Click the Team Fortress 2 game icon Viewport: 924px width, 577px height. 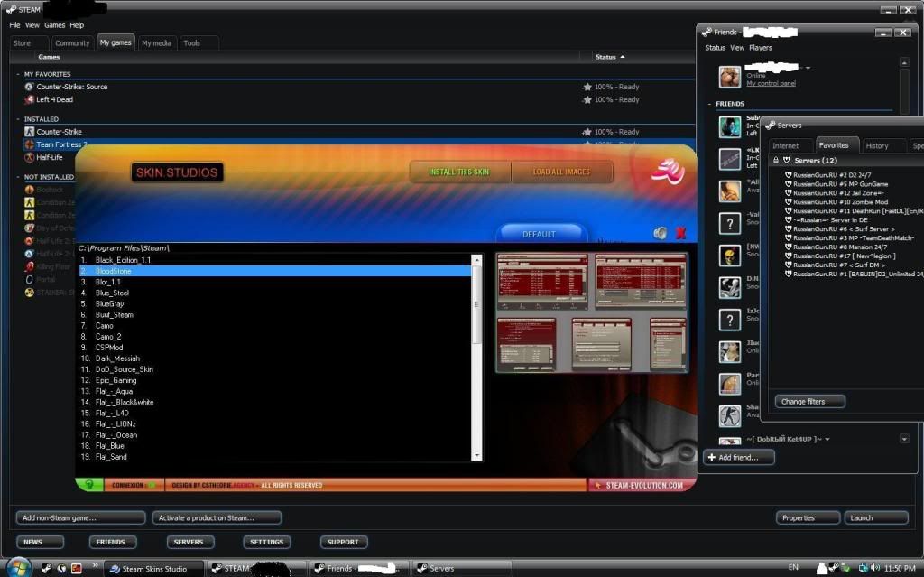[x=29, y=144]
